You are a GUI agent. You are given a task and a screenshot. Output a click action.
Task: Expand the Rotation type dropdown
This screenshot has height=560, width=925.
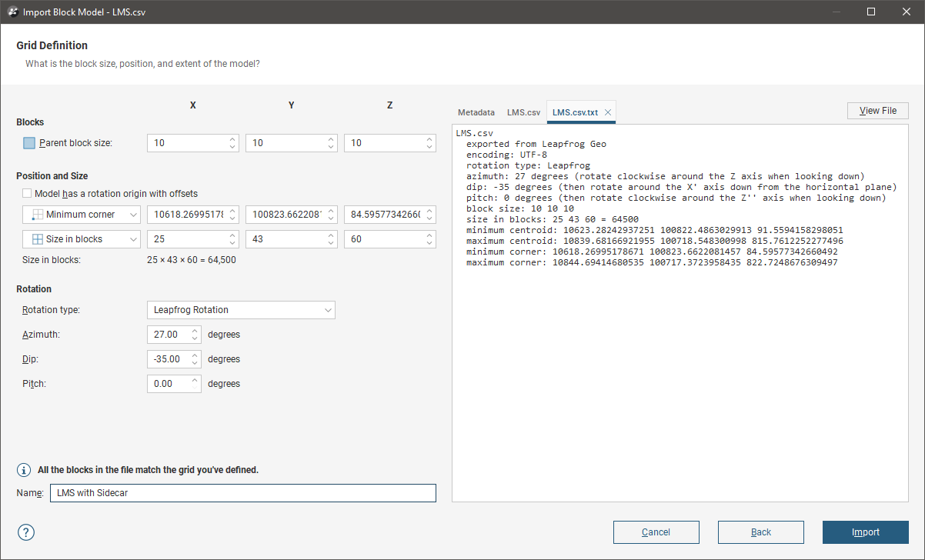click(241, 310)
